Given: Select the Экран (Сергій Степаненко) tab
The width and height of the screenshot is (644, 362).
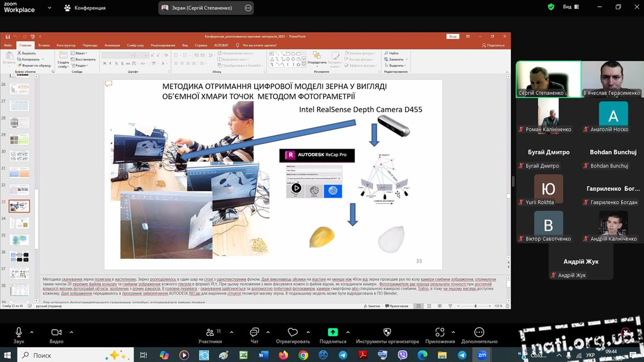Looking at the screenshot, I should (201, 8).
